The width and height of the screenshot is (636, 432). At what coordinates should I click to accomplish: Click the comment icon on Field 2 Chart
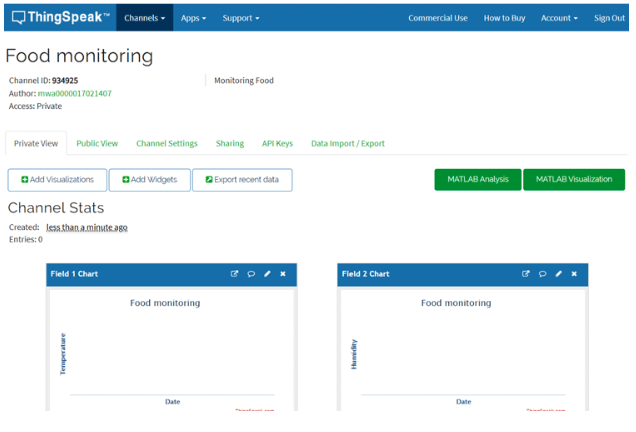click(x=542, y=274)
